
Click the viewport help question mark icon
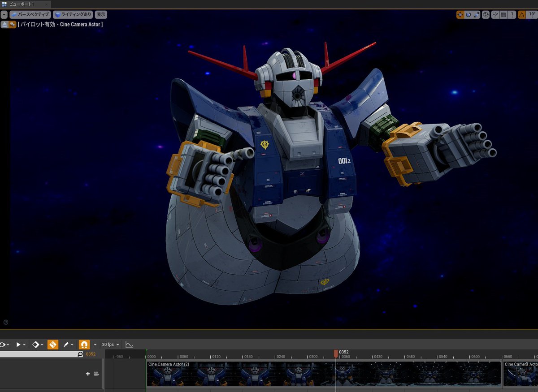pos(6,322)
